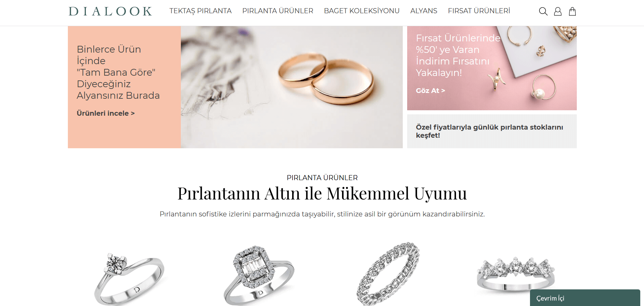The width and height of the screenshot is (644, 306).
Task: Open the daily diamond stock promo box
Action: (x=492, y=131)
